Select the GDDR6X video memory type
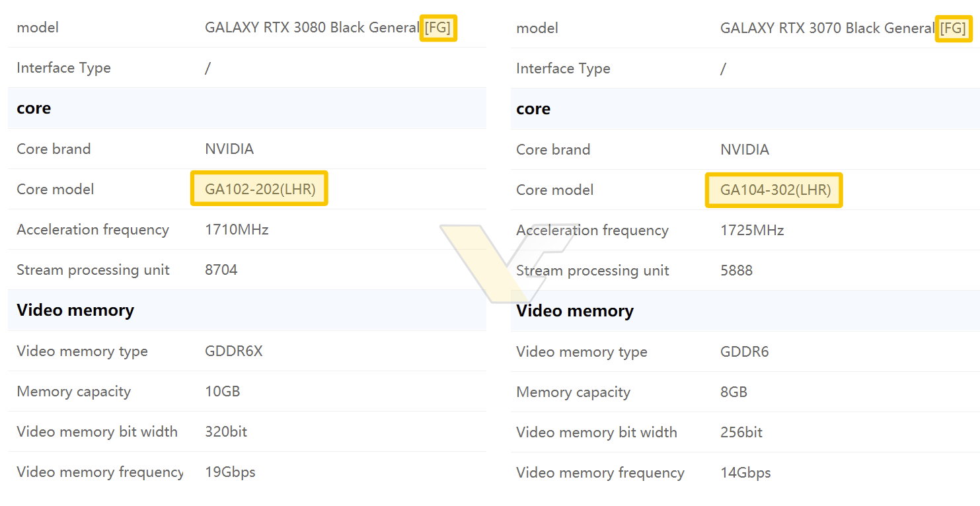 (233, 351)
